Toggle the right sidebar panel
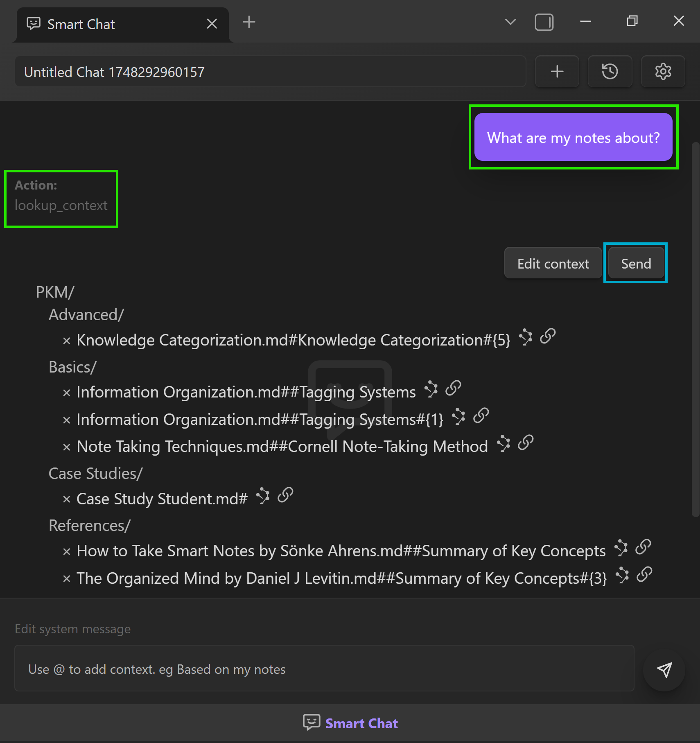 click(544, 22)
